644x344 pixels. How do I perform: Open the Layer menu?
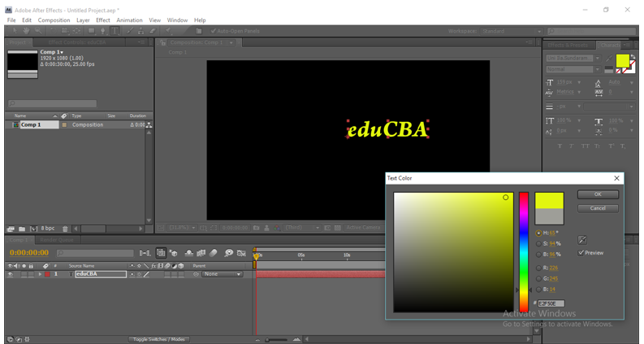click(83, 20)
